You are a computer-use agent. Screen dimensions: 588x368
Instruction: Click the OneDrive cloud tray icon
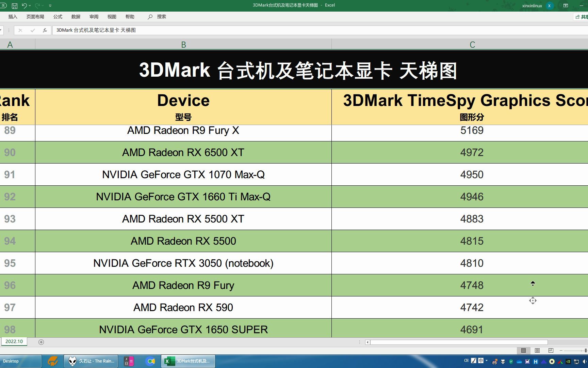pyautogui.click(x=519, y=362)
